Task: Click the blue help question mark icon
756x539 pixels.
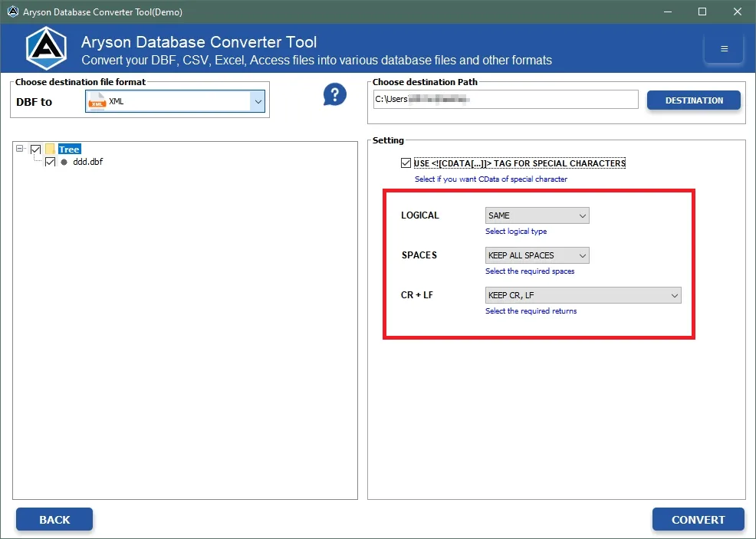Action: tap(334, 94)
